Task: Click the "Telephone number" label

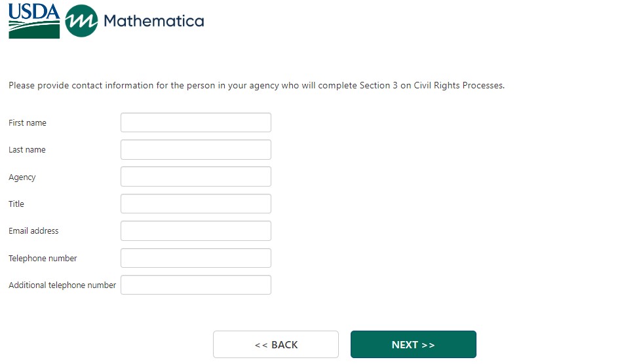Action: click(x=43, y=259)
